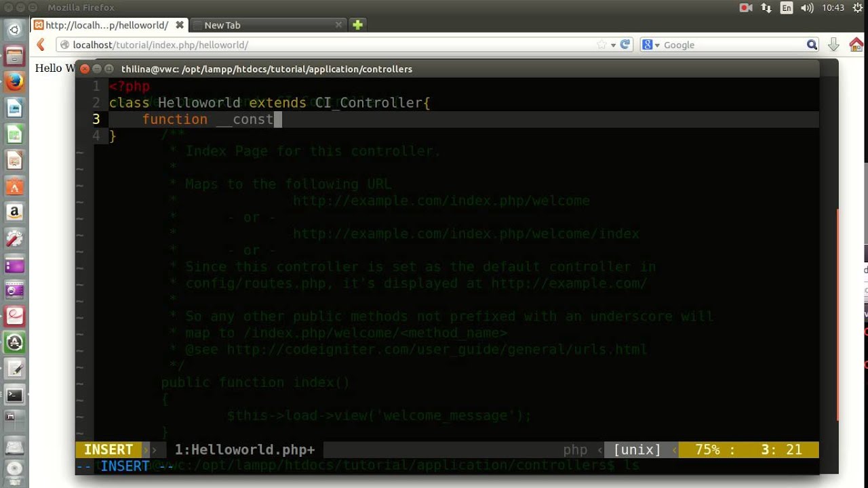Open the Firefox downloads arrow
Image resolution: width=868 pixels, height=488 pixels.
click(x=834, y=45)
